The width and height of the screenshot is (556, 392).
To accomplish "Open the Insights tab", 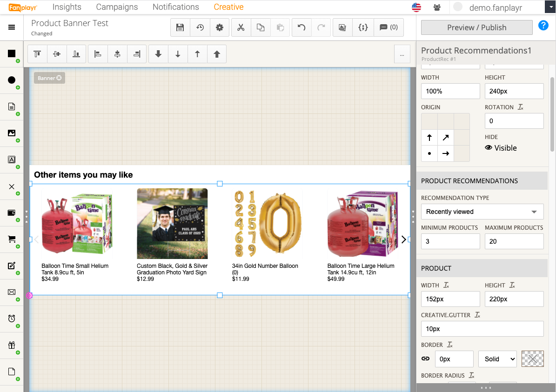I will click(x=67, y=7).
